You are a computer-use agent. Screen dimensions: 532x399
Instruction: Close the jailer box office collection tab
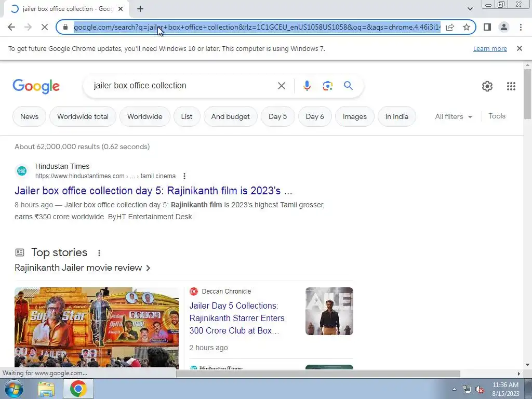[x=121, y=9]
